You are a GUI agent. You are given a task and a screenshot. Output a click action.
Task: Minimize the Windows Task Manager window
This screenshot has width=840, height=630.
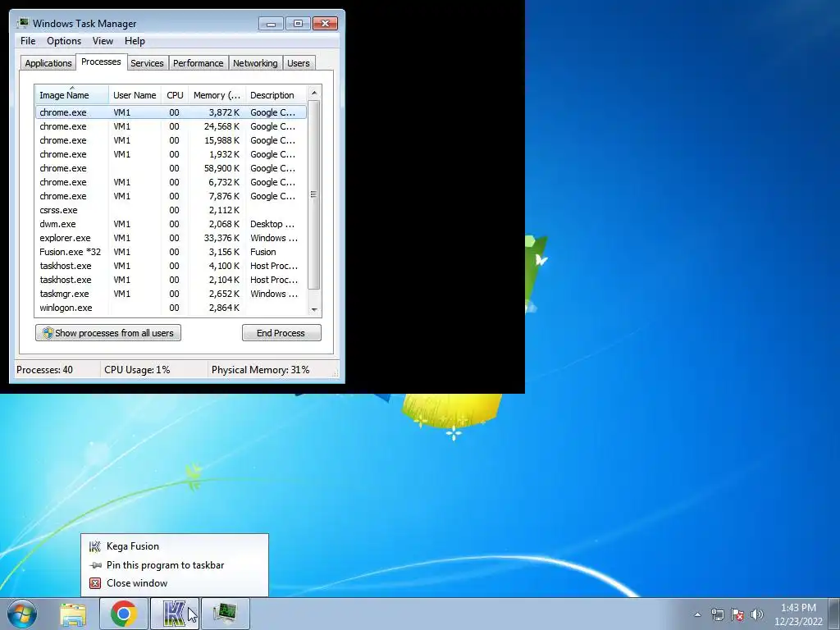click(x=271, y=24)
